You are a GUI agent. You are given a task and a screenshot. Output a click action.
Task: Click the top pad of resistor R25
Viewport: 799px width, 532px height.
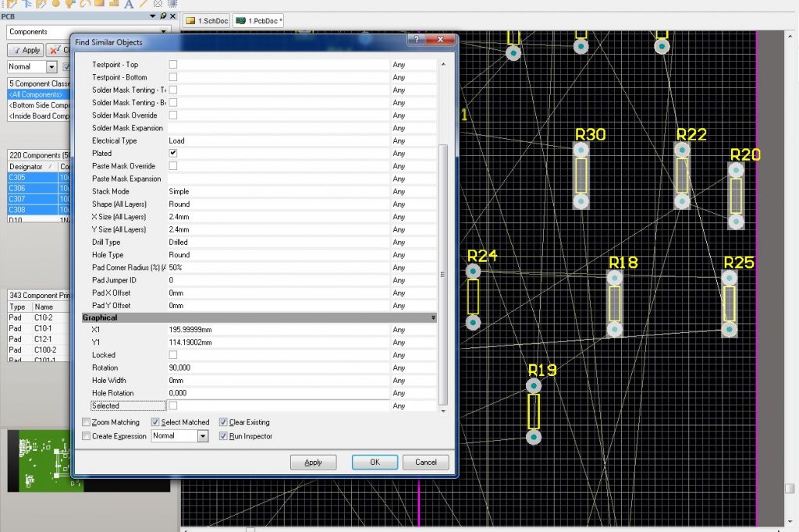[x=730, y=278]
